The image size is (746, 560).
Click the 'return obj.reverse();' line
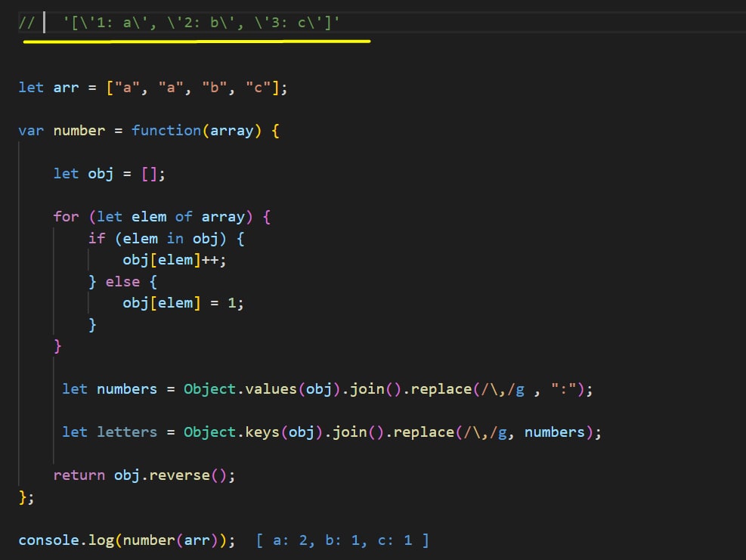[144, 475]
